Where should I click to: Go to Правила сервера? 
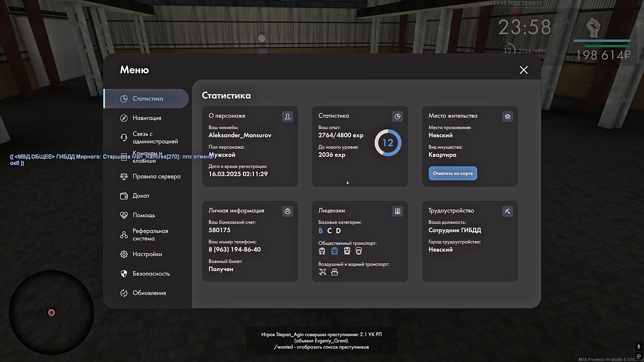click(x=156, y=176)
